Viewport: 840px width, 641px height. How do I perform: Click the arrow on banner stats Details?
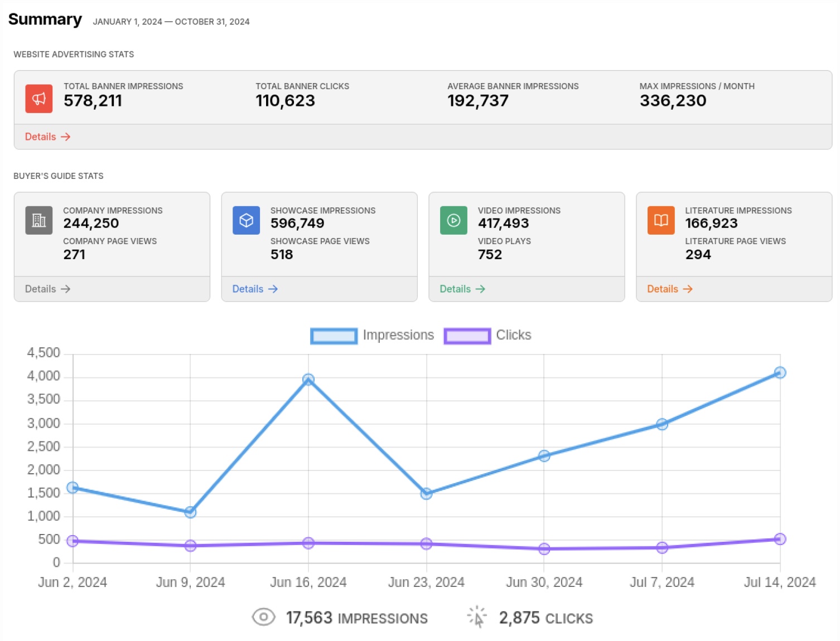pos(65,137)
